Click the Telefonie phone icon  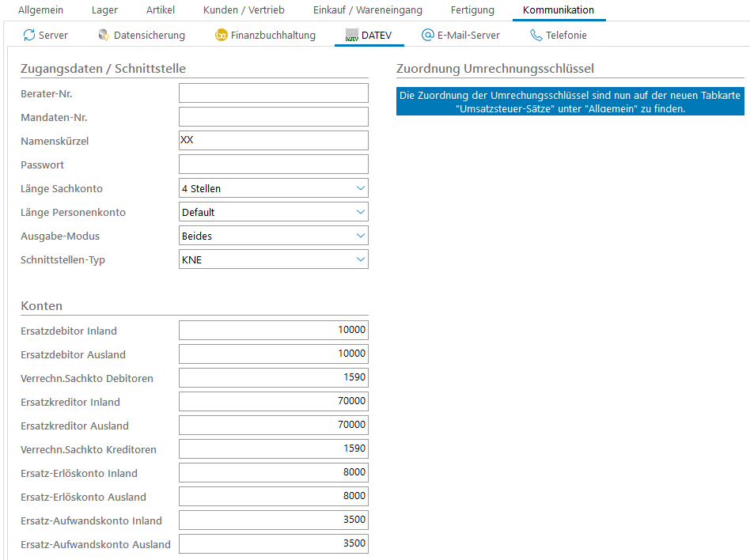click(536, 35)
